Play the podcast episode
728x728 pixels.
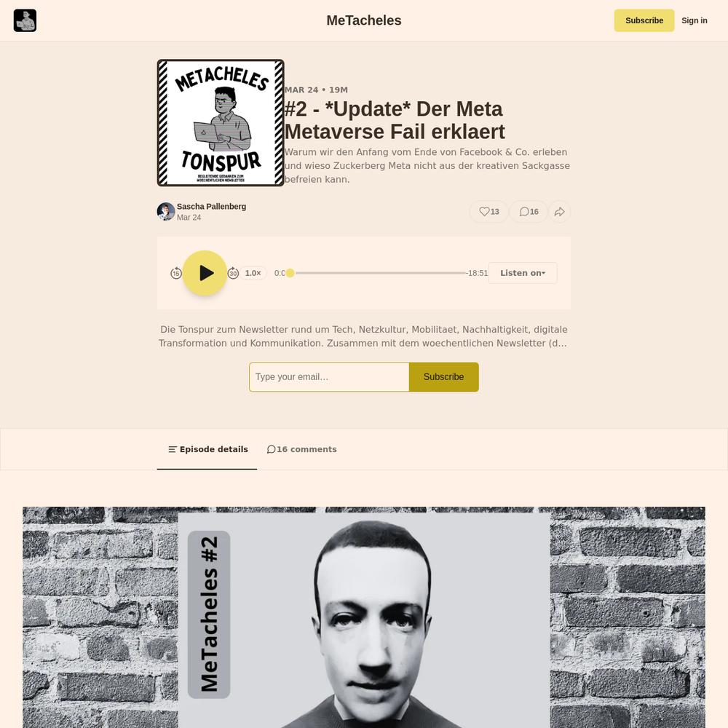[x=205, y=273]
